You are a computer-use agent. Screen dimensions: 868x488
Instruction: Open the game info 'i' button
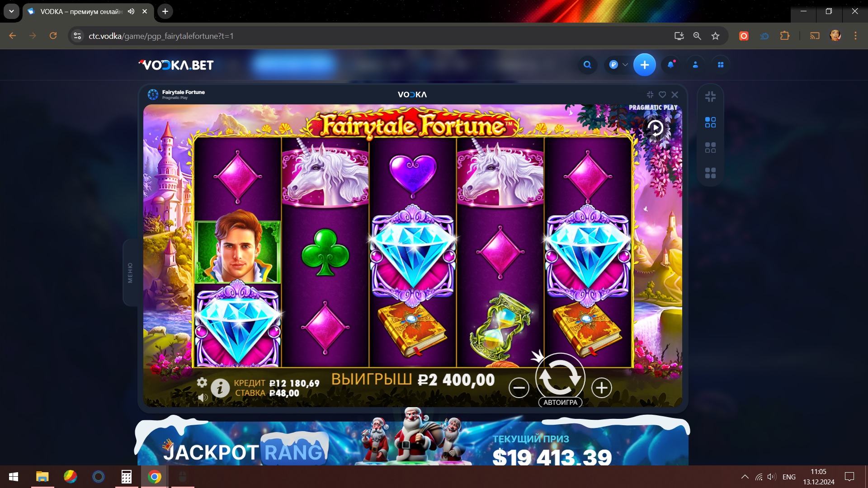(220, 388)
